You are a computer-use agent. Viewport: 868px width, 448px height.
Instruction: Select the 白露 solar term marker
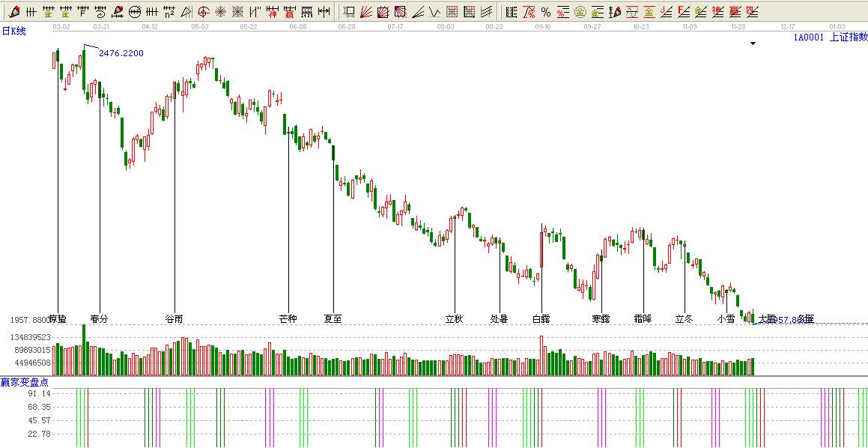click(x=541, y=318)
